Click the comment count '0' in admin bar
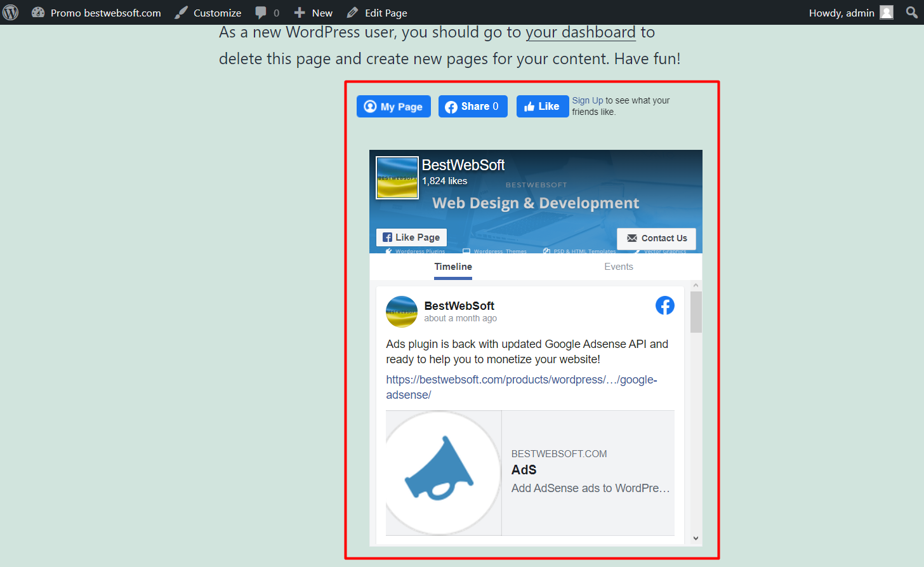The image size is (924, 567). click(x=276, y=13)
